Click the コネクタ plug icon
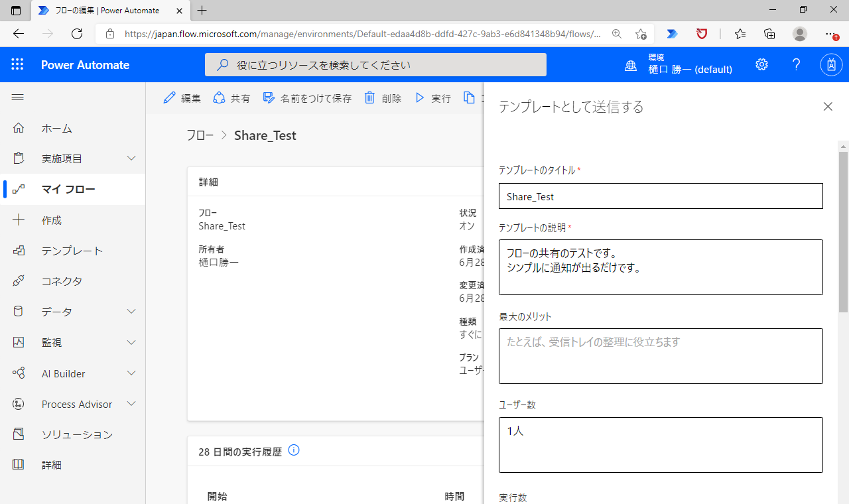Viewport: 849px width, 504px height. pyautogui.click(x=19, y=281)
